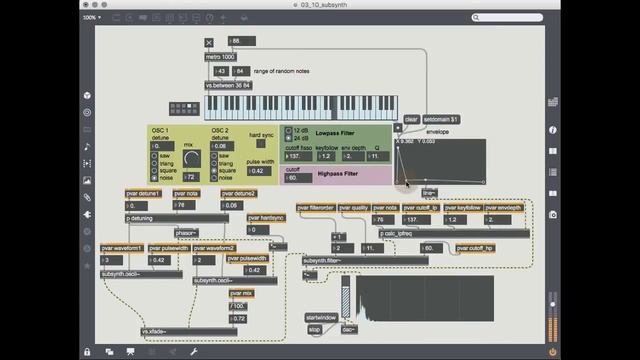Click the env depth number box in the Lowpass Filter panel
The width and height of the screenshot is (640, 360).
coord(353,156)
